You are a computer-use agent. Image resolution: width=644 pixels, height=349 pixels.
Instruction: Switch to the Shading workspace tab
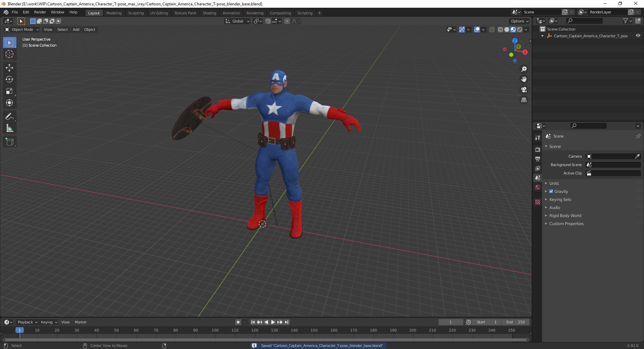209,13
